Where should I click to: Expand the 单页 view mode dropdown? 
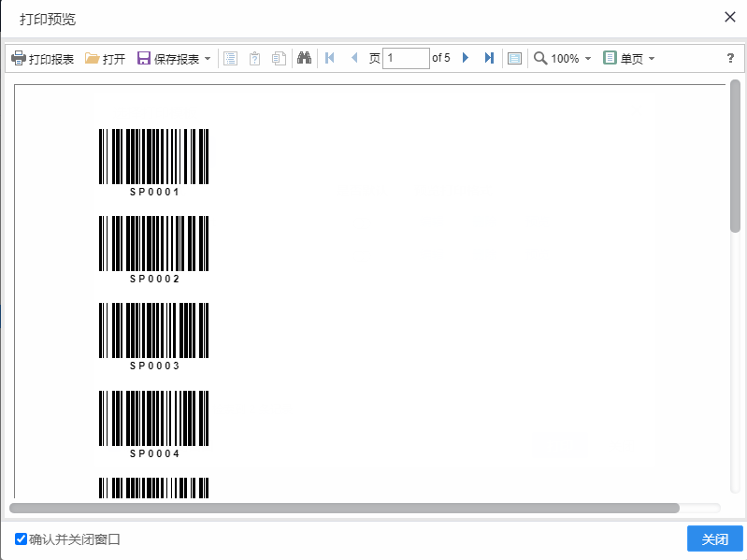pyautogui.click(x=652, y=59)
